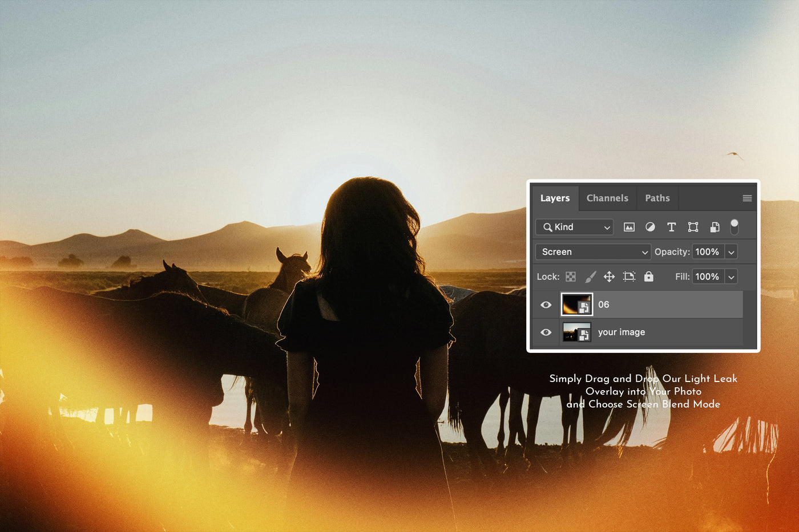Click the your image layer thumbnail

576,332
